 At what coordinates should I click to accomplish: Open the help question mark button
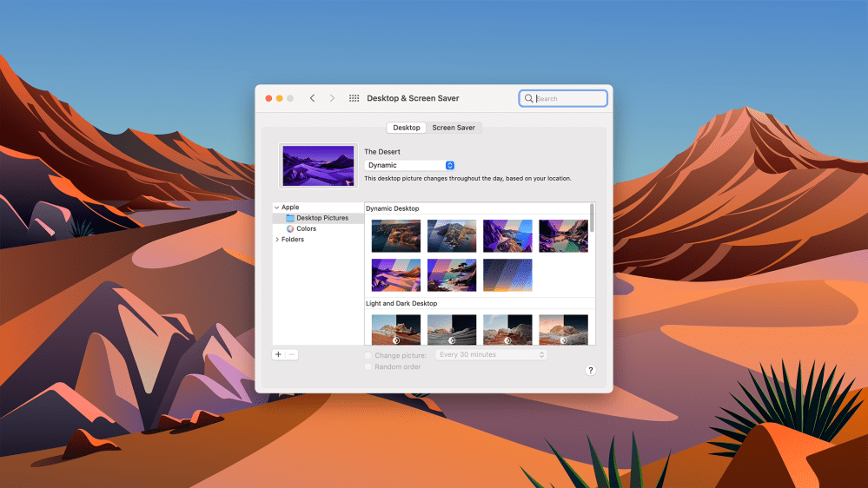(590, 370)
